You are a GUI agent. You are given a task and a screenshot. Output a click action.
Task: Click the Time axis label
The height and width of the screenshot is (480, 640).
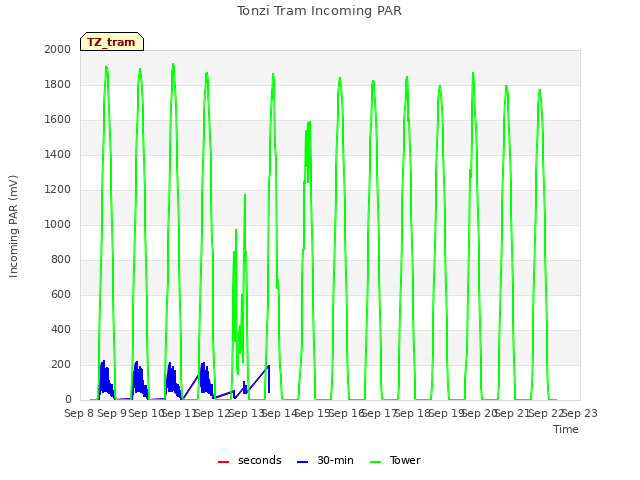point(566,429)
